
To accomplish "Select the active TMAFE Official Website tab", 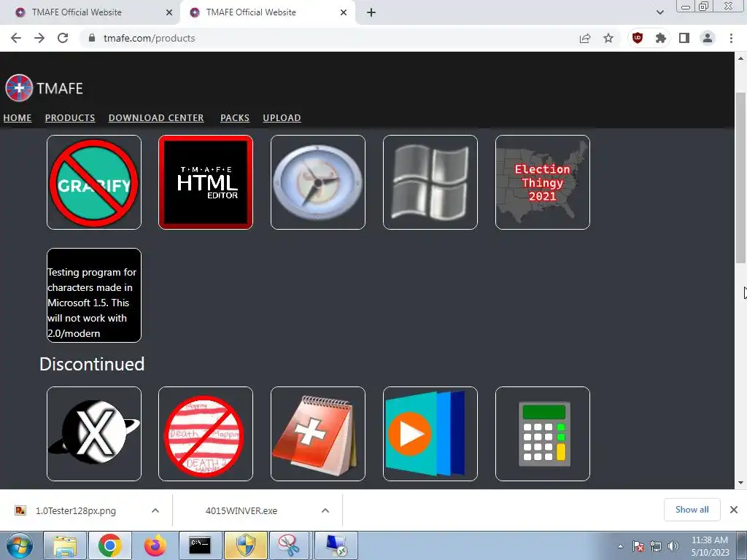I will pyautogui.click(x=267, y=12).
